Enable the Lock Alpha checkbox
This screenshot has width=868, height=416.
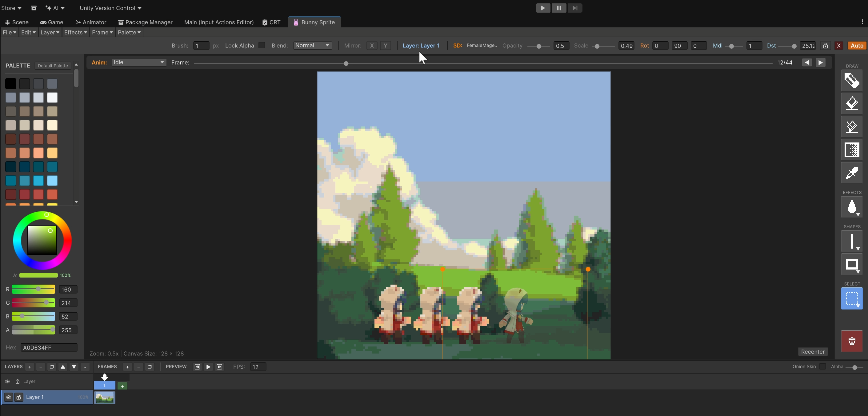(262, 45)
